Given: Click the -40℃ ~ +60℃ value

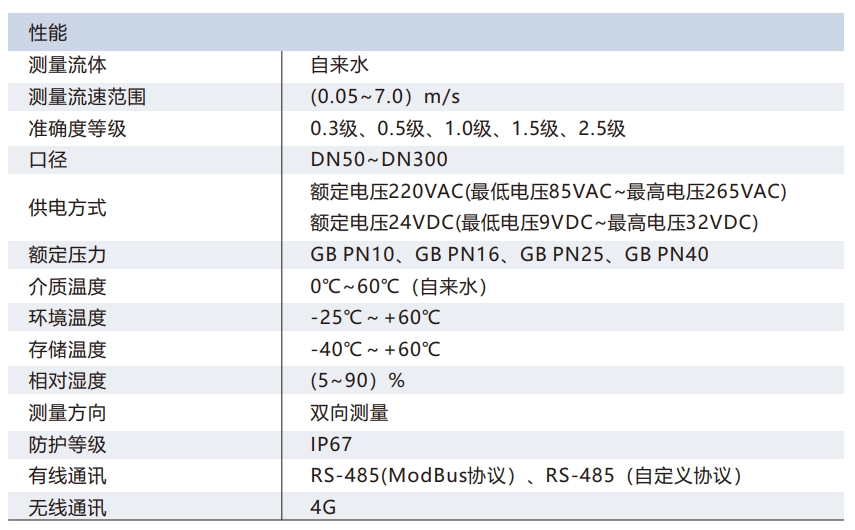Looking at the screenshot, I should [x=375, y=350].
